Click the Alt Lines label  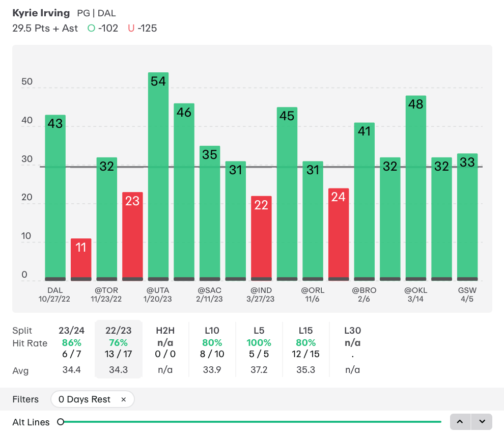pos(31,422)
